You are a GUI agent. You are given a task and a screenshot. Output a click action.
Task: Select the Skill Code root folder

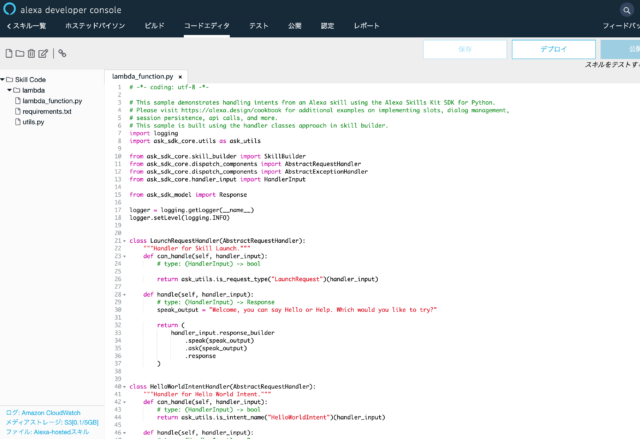[31, 80]
